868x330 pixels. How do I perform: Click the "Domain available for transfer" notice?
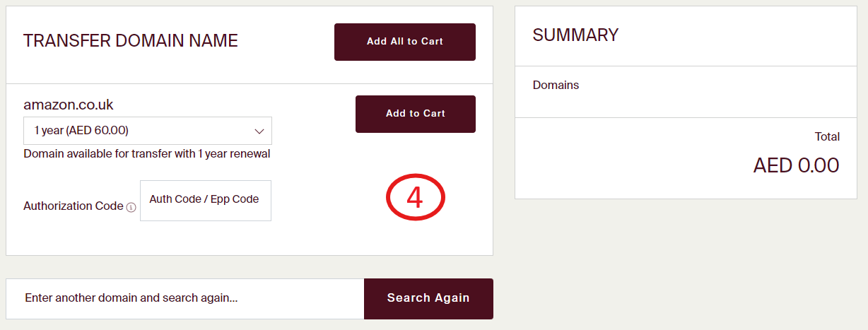point(147,154)
